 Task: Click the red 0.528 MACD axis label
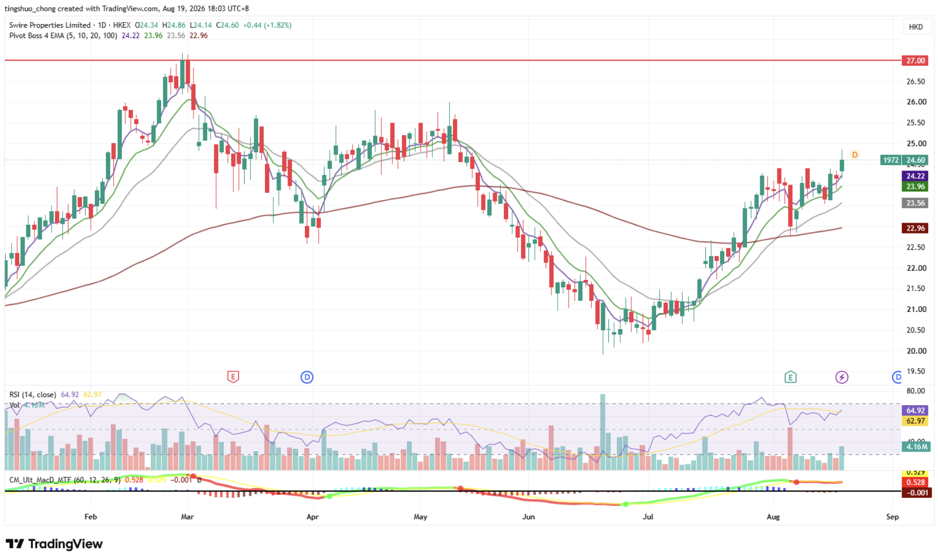click(x=915, y=482)
